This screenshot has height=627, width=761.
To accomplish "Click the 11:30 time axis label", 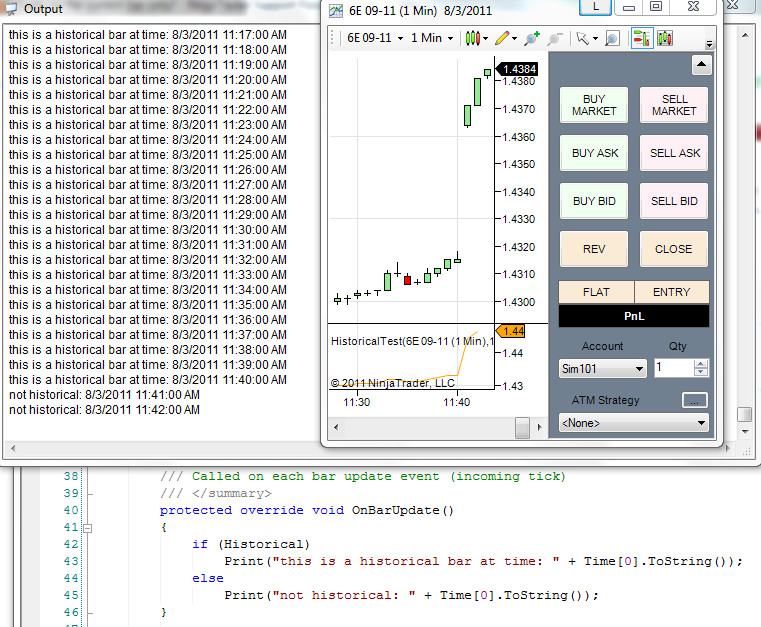I will pyautogui.click(x=357, y=402).
